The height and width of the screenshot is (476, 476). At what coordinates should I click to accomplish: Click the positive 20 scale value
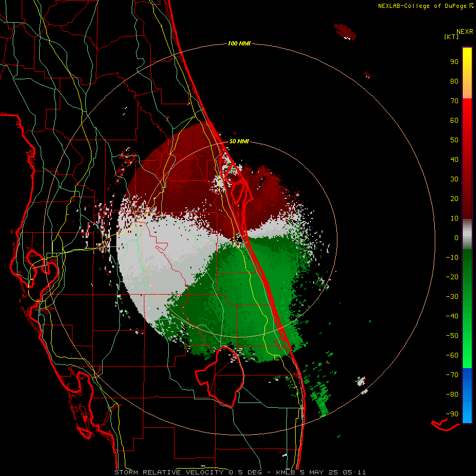click(454, 199)
